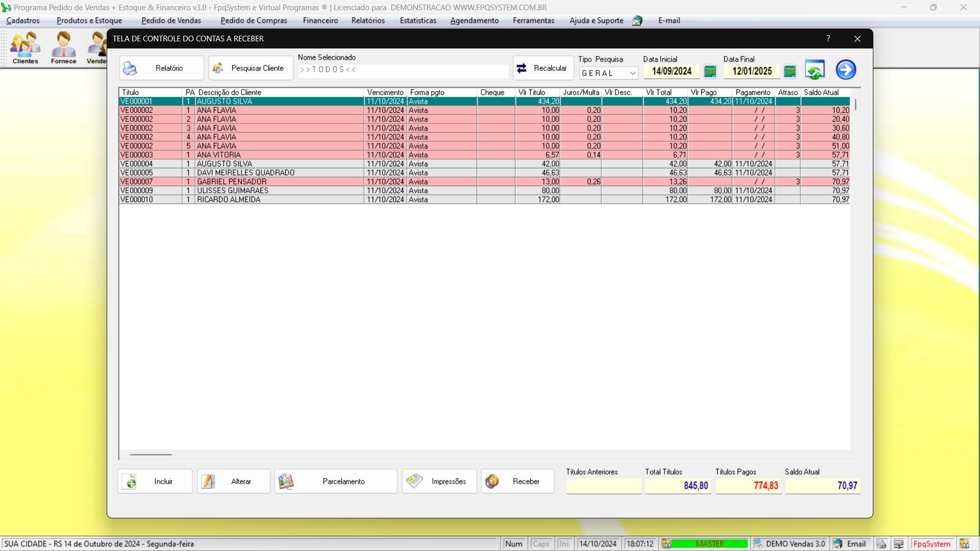The image size is (980, 551).
Task: Open the Relatórios menu
Action: [x=368, y=21]
